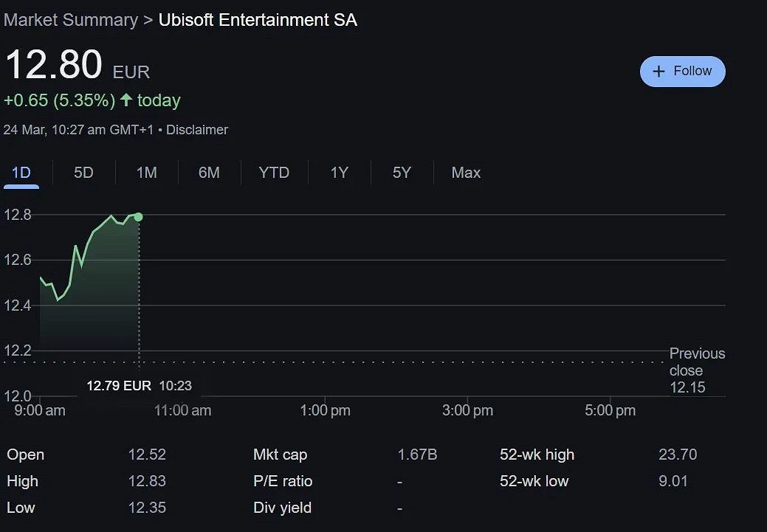Open the Market Summary breadcrumb link

(x=70, y=20)
